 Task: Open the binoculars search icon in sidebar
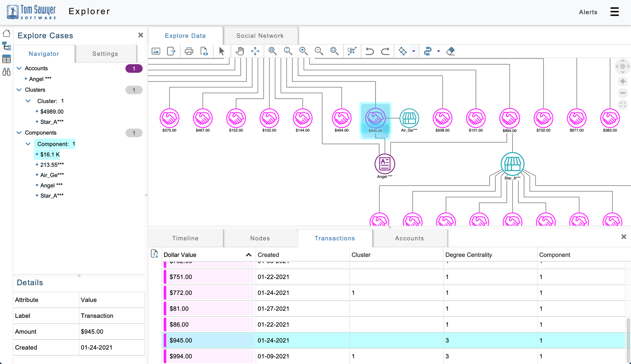(6, 72)
